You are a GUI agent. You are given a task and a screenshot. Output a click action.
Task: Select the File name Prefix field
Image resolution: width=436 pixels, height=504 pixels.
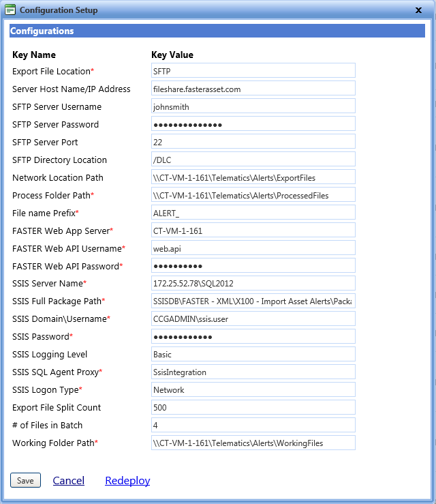(x=253, y=212)
